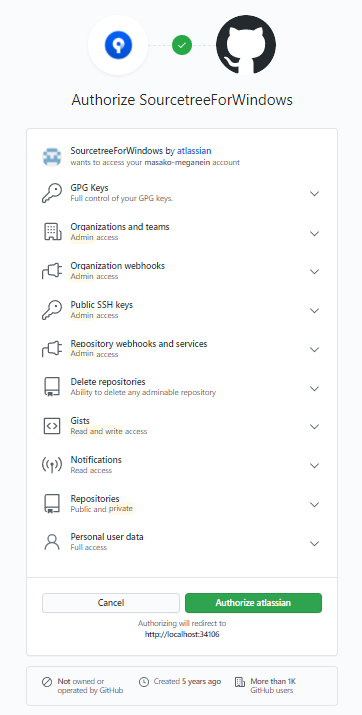Click the atlassian avatar thumbnail
Screen dimensions: 362x715
click(x=52, y=156)
